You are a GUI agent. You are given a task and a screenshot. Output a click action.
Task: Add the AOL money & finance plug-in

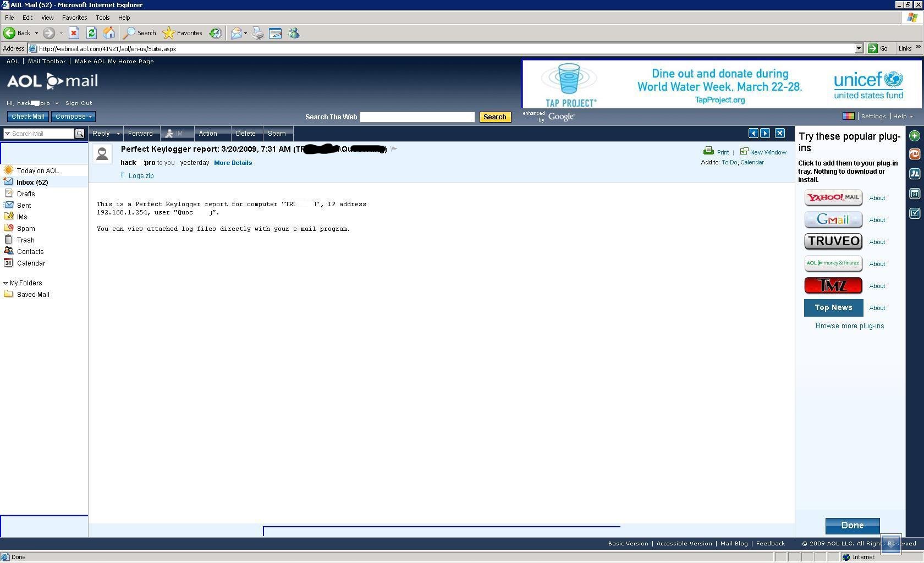[833, 263]
